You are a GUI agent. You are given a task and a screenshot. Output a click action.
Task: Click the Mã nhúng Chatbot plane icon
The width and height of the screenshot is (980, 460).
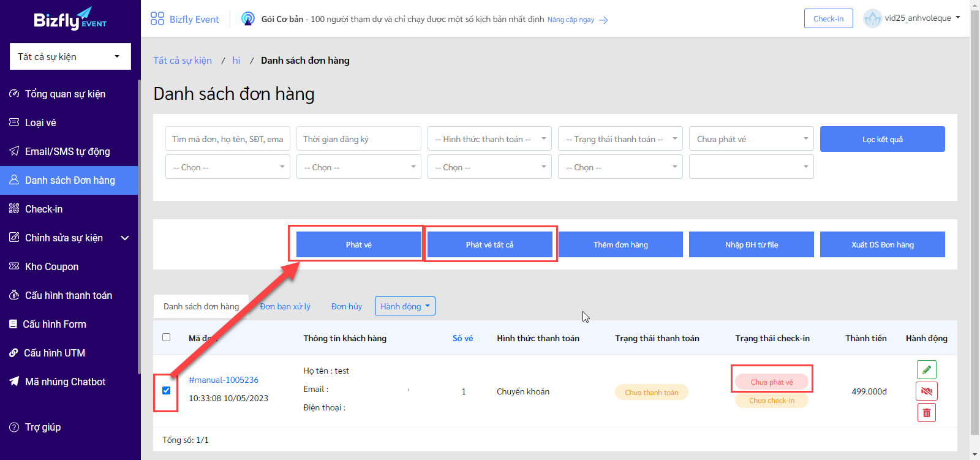[14, 382]
